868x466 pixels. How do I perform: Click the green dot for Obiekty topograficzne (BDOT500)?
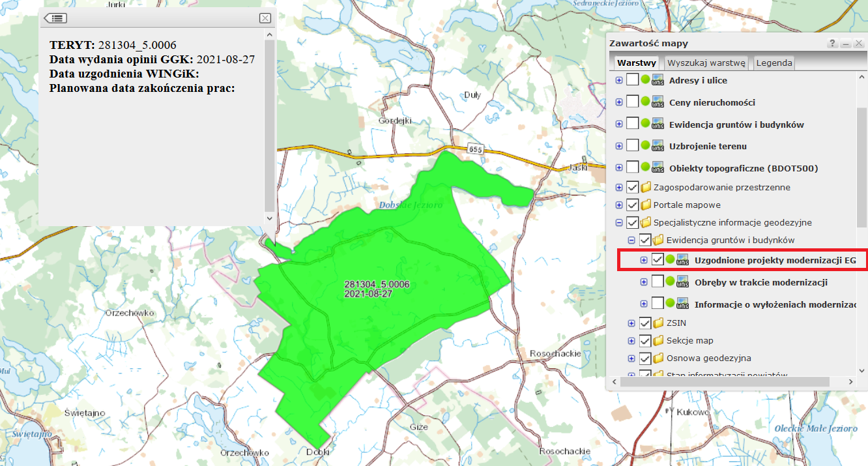point(645,168)
